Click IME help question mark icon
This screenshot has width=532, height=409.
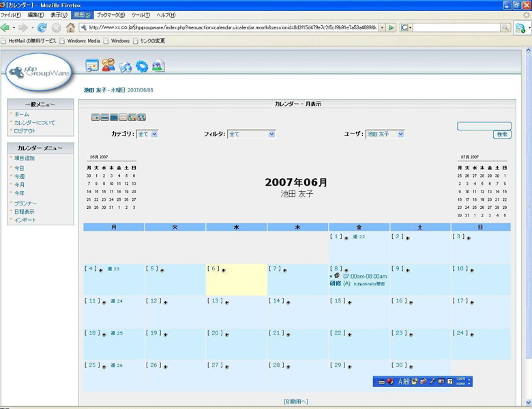tap(449, 381)
